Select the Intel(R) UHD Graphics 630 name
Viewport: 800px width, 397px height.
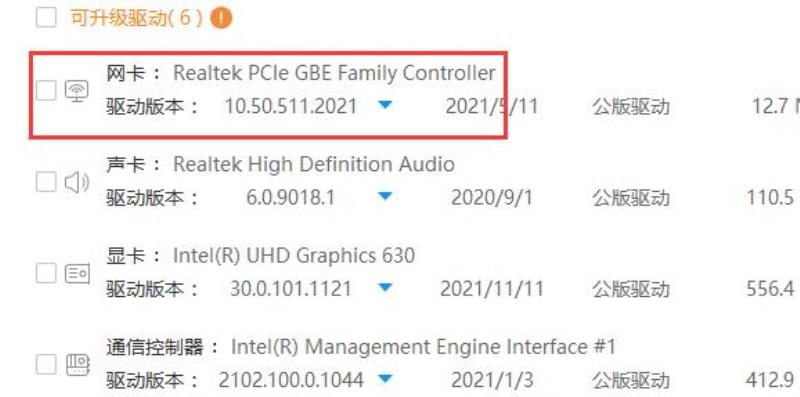coord(294,256)
